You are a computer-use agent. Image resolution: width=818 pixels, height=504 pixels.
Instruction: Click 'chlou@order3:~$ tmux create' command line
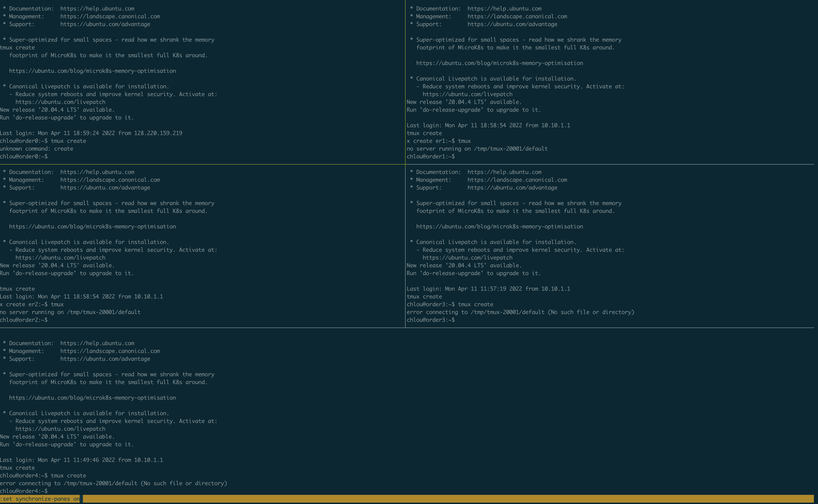450,304
